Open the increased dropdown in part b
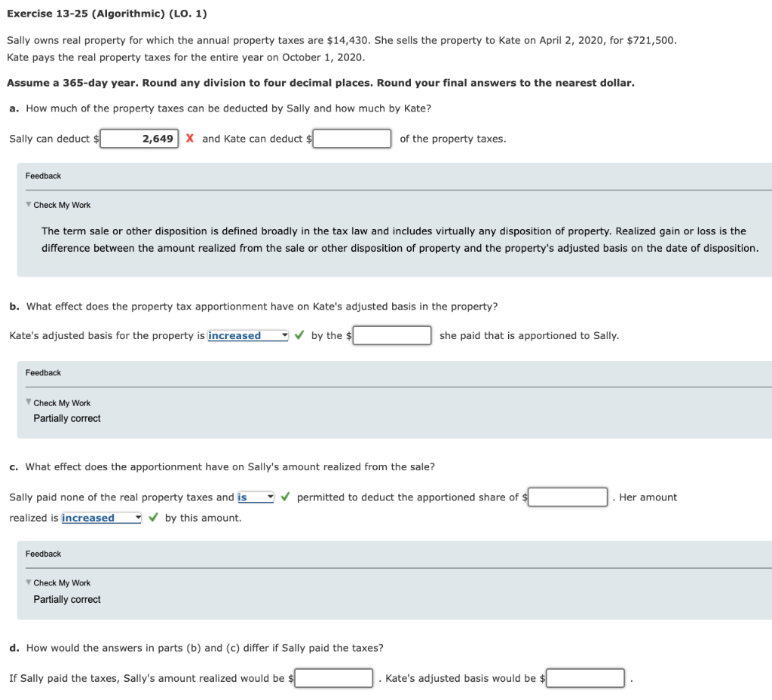 click(247, 335)
